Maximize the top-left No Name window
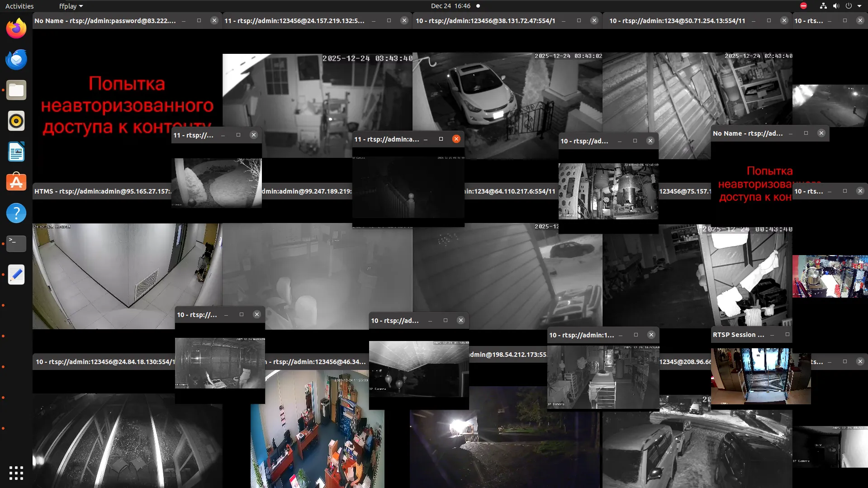This screenshot has width=868, height=488. click(x=199, y=20)
